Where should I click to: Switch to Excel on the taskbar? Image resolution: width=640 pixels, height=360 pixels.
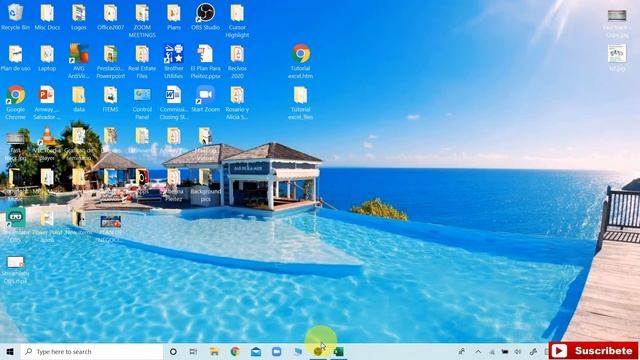[x=339, y=351]
